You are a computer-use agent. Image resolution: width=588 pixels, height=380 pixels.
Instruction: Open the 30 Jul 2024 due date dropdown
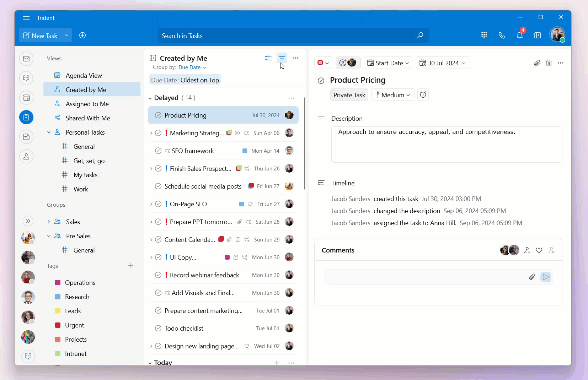(x=443, y=63)
